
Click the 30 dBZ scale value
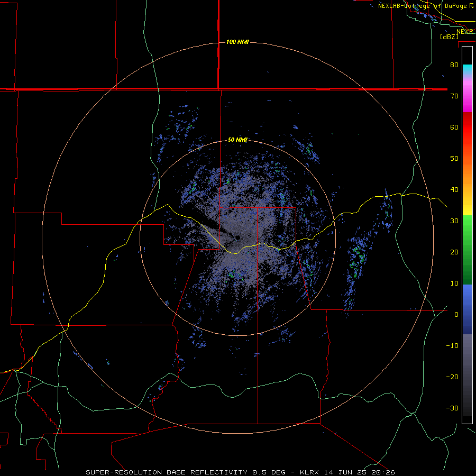click(x=454, y=221)
